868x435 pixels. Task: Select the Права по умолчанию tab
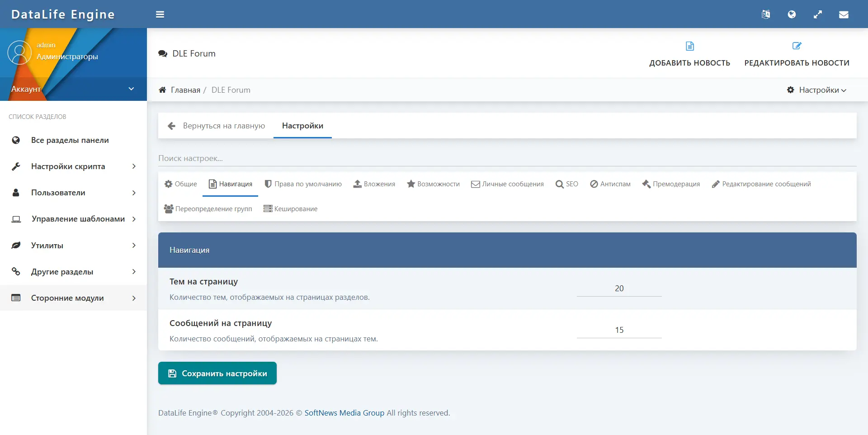(303, 184)
